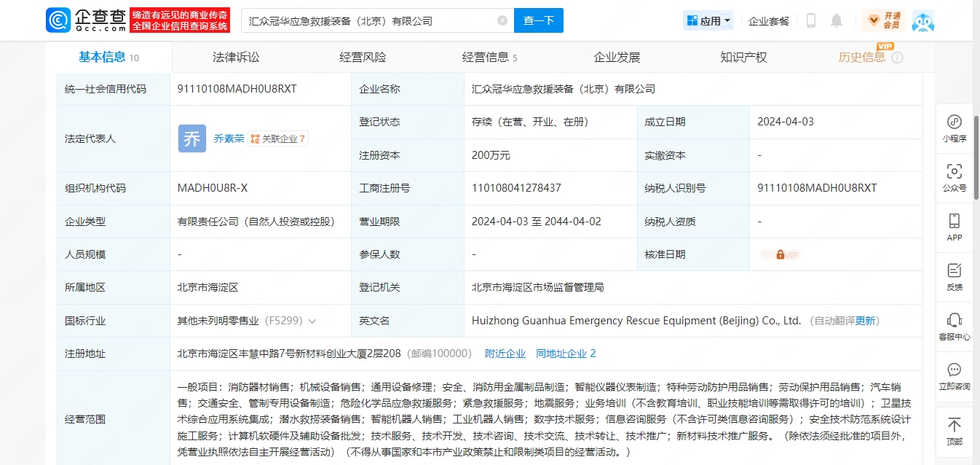Open 乔素荣 legal representative link
The height and width of the screenshot is (465, 980).
(229, 138)
